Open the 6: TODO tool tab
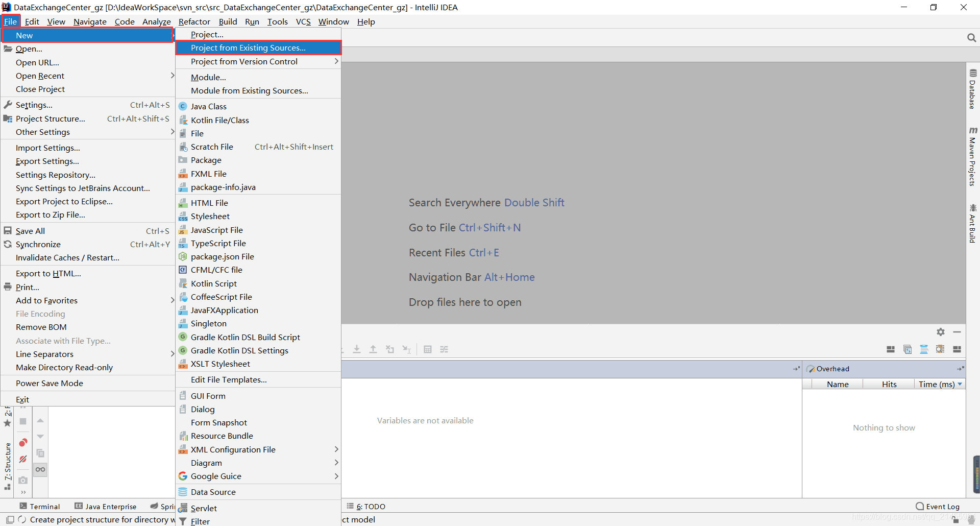The height and width of the screenshot is (526, 980). [366, 506]
